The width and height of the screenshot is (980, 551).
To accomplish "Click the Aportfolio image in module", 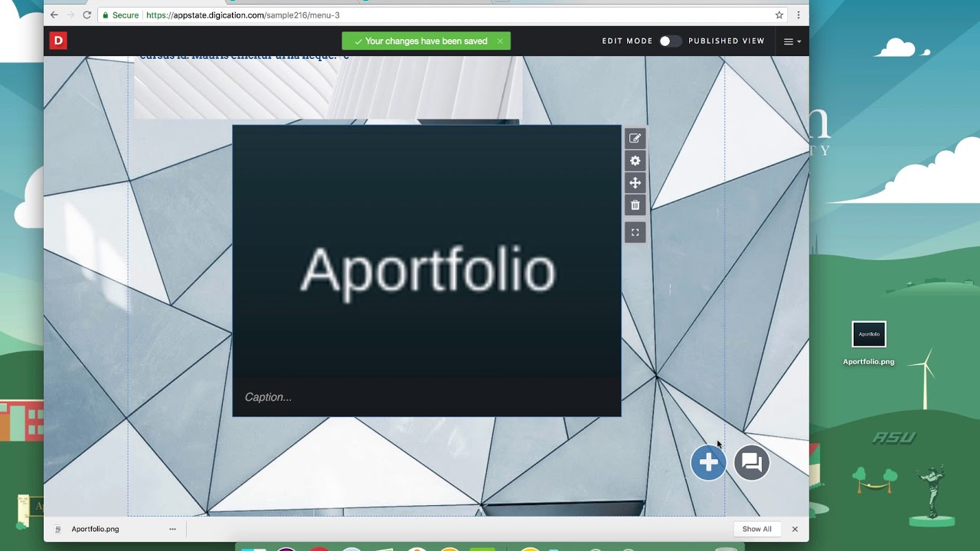I will tap(426, 269).
